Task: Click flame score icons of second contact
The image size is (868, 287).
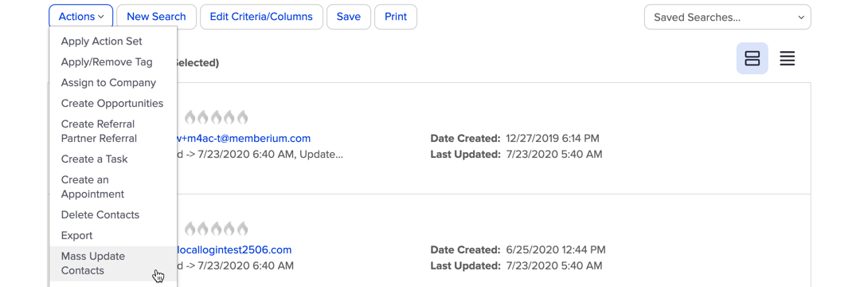Action: pyautogui.click(x=216, y=228)
